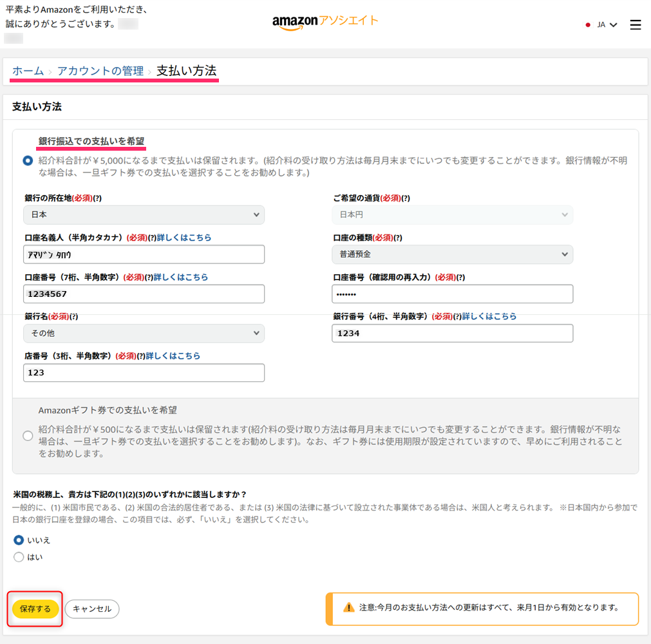
Task: Open 詳しくはこちら link for 口座番号
Action: pos(180,277)
